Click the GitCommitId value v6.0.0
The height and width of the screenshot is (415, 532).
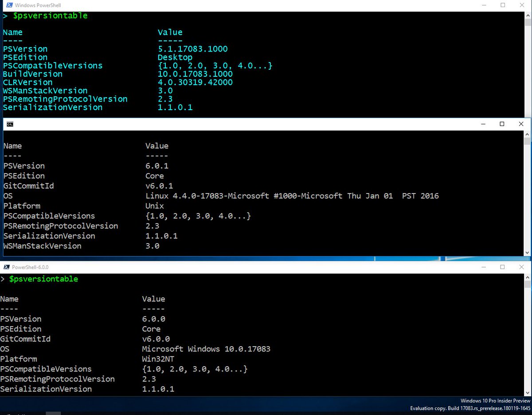[x=156, y=339]
